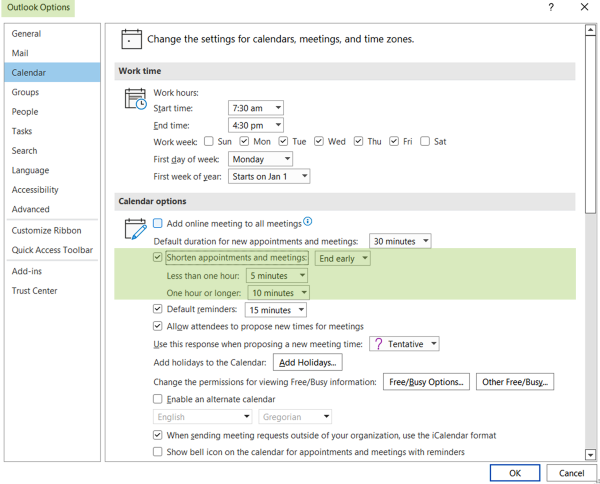Enable Add online meeting to all meetings
Image resolution: width=600 pixels, height=484 pixels.
[158, 223]
